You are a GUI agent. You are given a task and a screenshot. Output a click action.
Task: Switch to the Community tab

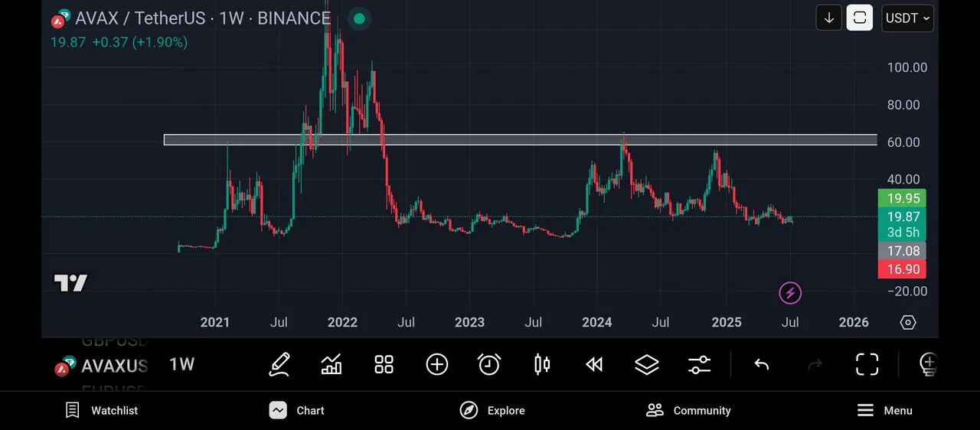tap(688, 410)
